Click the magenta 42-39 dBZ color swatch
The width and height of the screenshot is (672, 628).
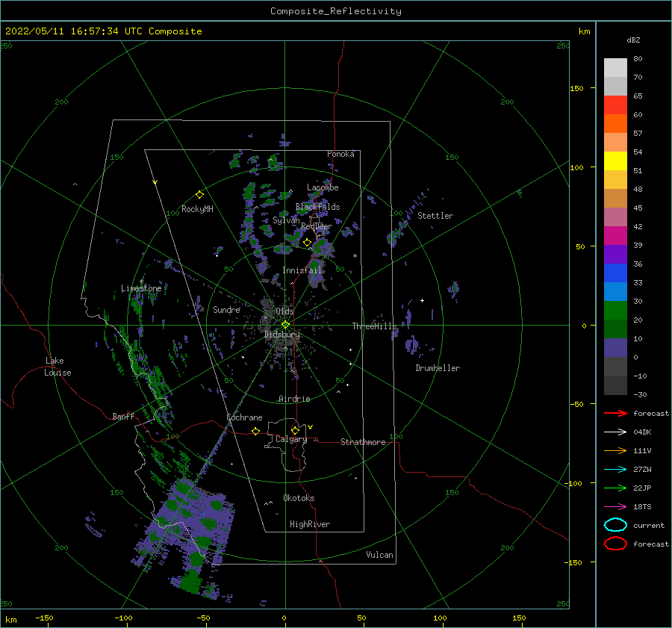pyautogui.click(x=615, y=236)
